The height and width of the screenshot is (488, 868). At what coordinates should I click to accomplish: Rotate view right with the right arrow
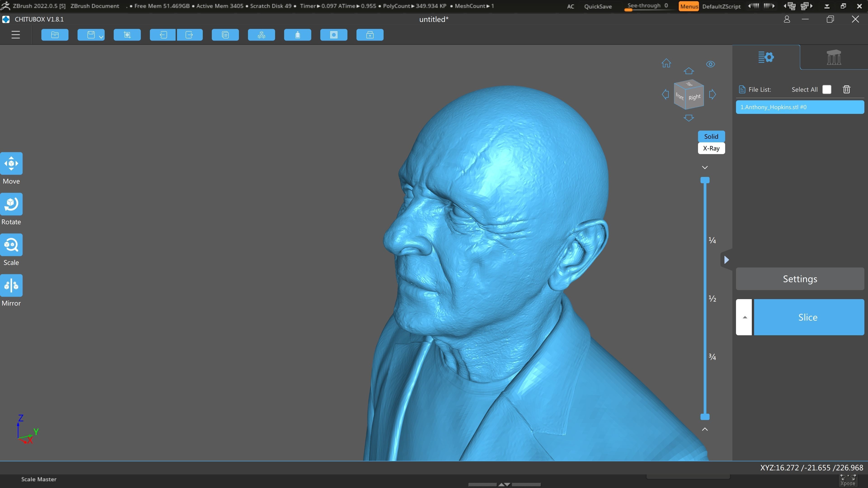(712, 94)
